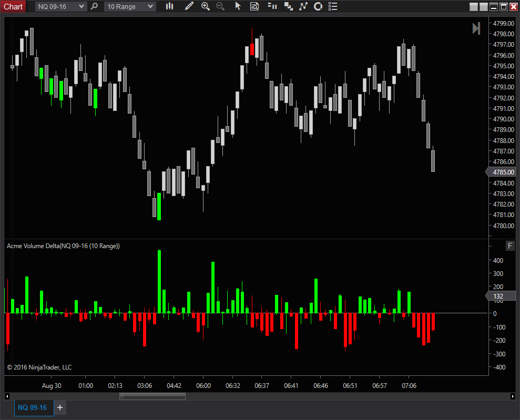Open the chart Properties list icon
520x420 pixels.
click(333, 6)
